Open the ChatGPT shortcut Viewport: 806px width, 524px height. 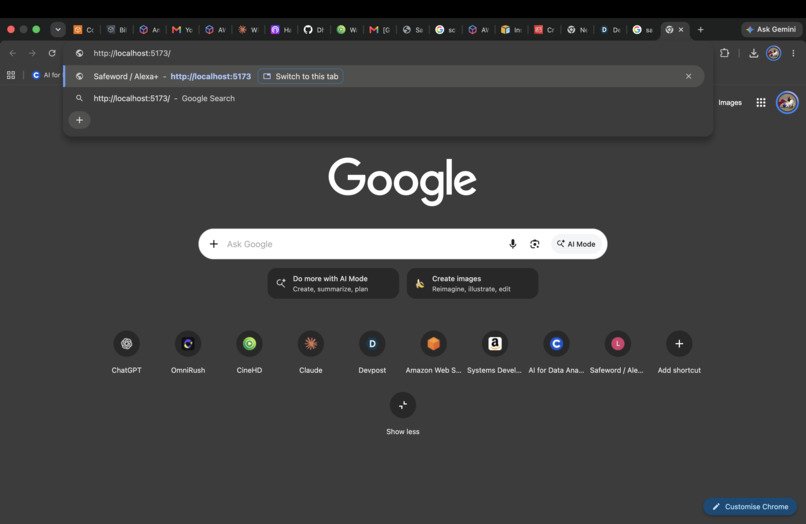[x=126, y=352]
